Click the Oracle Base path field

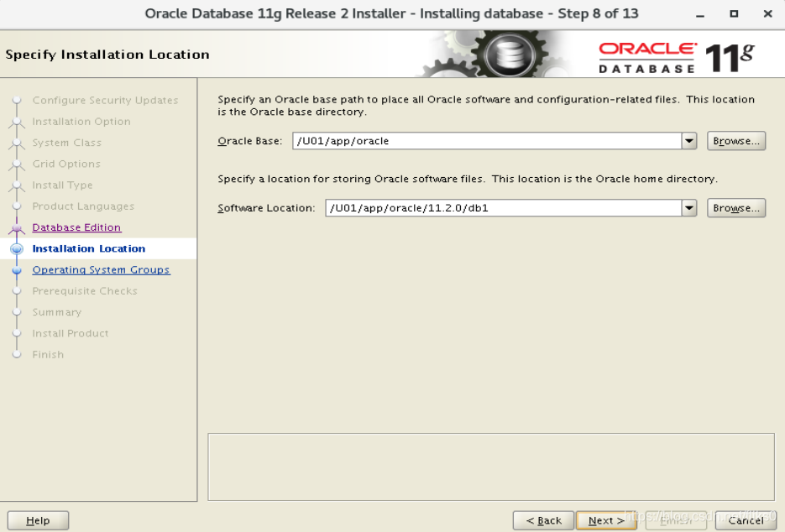(487, 141)
